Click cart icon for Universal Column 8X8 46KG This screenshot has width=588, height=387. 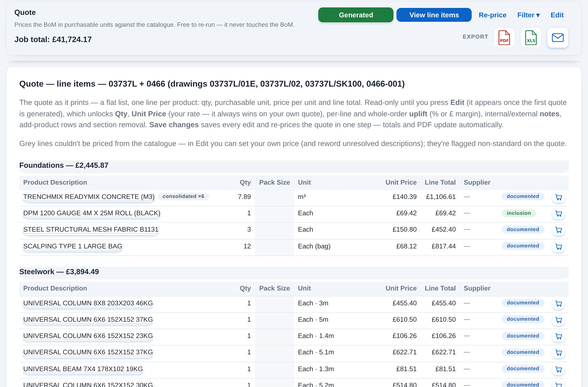[x=559, y=304]
